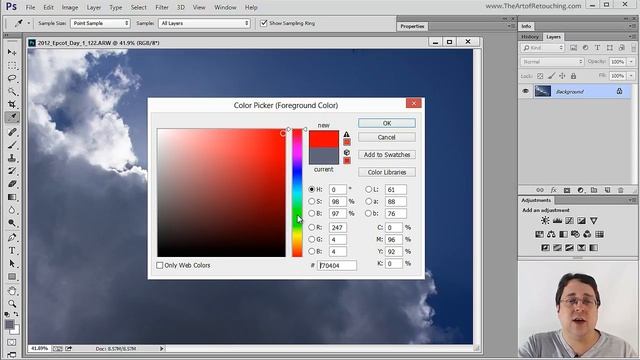Screen dimensions: 640x360
Task: Switch to the Properties tab
Action: 412,26
